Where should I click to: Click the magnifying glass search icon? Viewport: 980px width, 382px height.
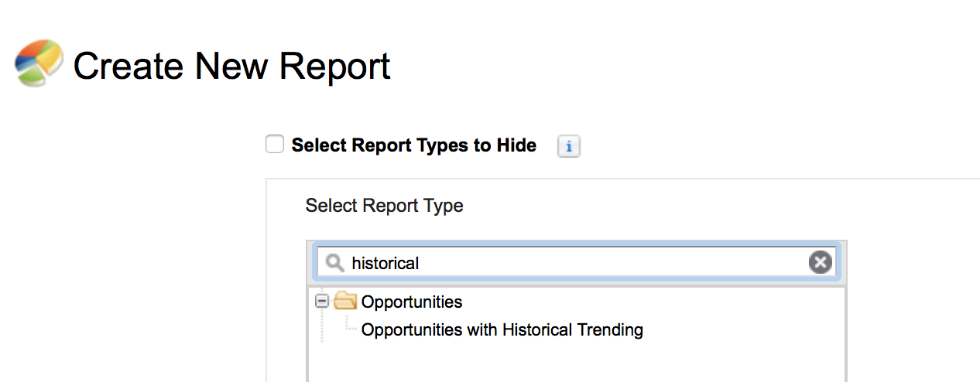334,263
